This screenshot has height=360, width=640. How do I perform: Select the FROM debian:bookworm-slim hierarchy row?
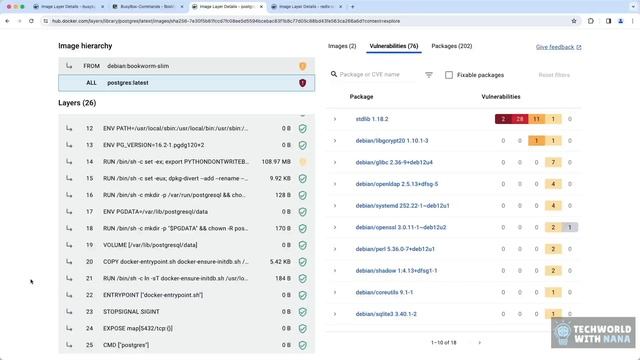(x=187, y=66)
